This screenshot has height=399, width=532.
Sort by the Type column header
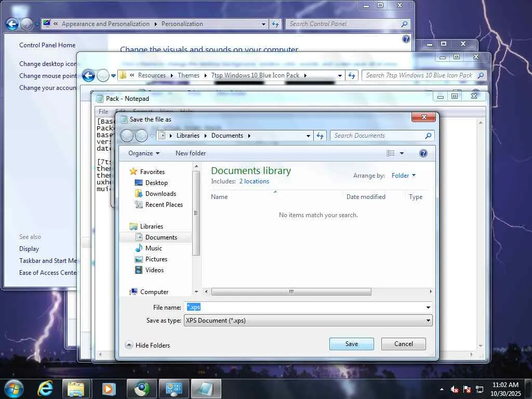pos(416,197)
